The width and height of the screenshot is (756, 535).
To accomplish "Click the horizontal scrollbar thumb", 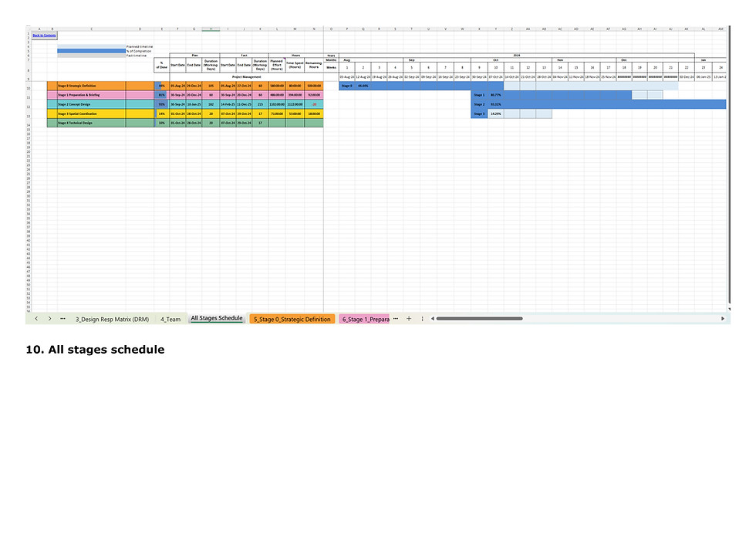I will point(479,319).
